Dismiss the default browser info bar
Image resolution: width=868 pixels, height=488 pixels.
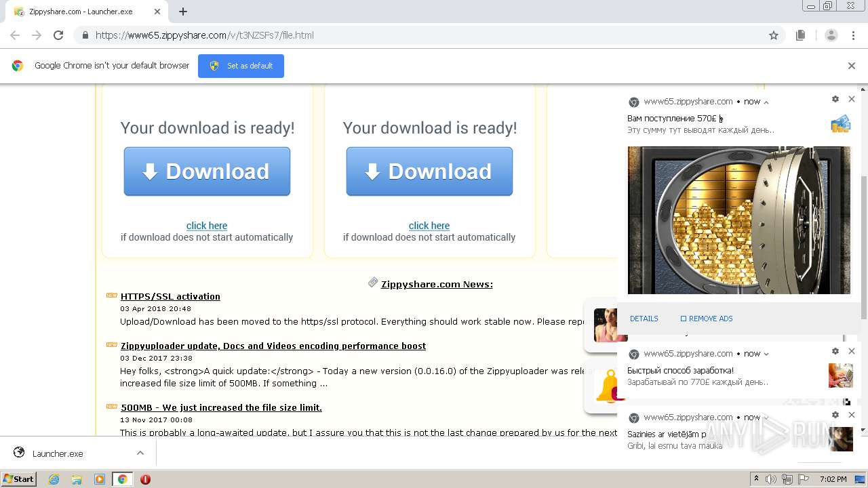click(x=852, y=66)
